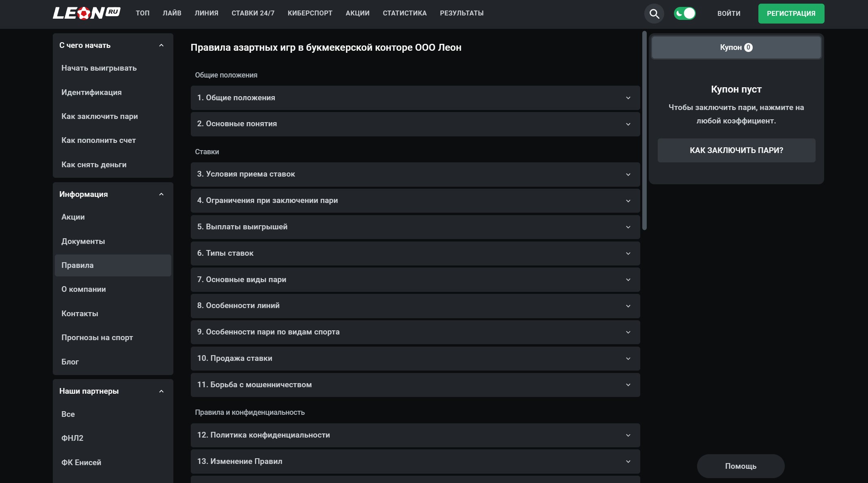This screenshot has width=868, height=483.
Task: Open the РЕЗУЛЬТАТЫ navigation tab
Action: point(462,13)
